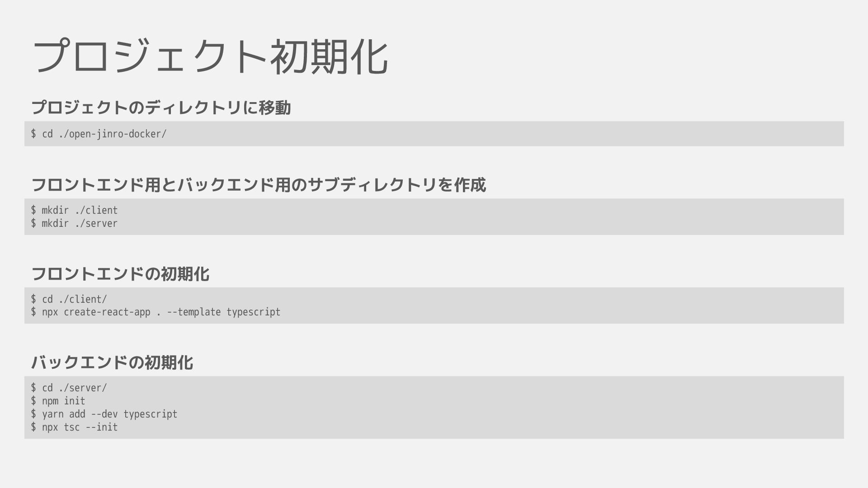This screenshot has width=868, height=488.
Task: Select the heading about サブディレクトリを作成
Action: tap(259, 185)
